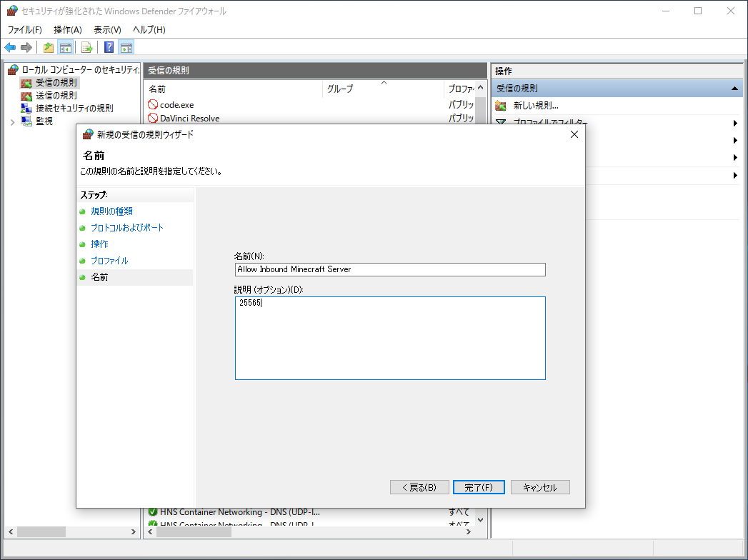The width and height of the screenshot is (748, 560).
Task: Click the 新しい規則 firewall icon
Action: click(501, 106)
